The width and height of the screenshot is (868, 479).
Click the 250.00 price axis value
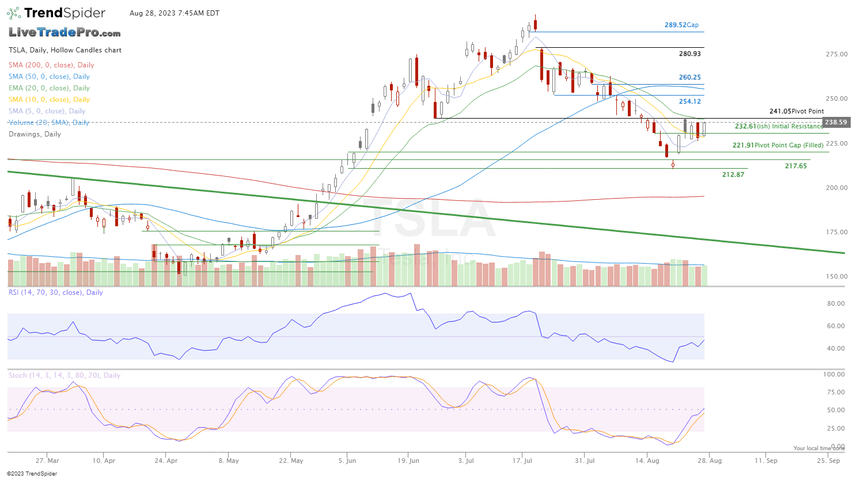click(x=837, y=98)
